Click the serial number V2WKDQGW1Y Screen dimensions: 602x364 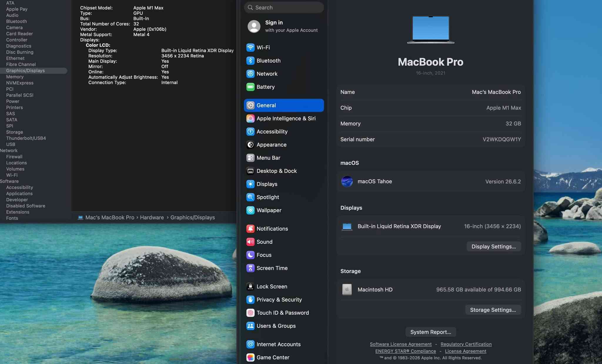(x=501, y=139)
